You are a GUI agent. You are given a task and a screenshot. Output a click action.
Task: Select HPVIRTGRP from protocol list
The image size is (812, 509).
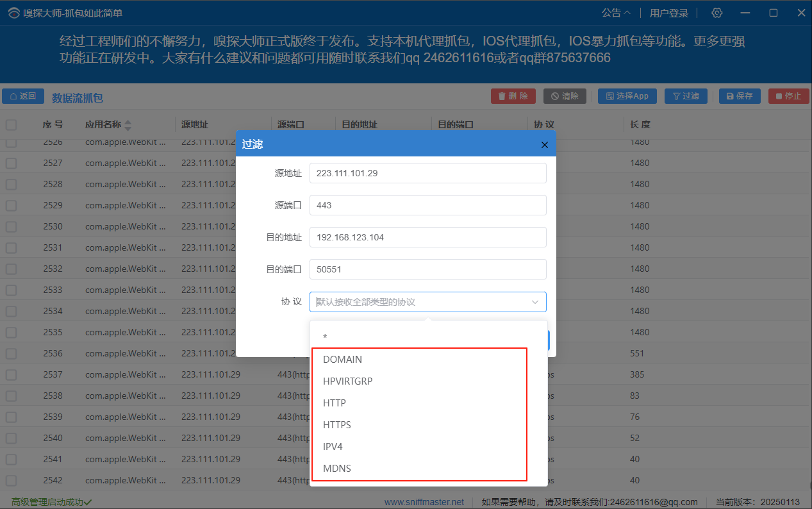pos(429,381)
